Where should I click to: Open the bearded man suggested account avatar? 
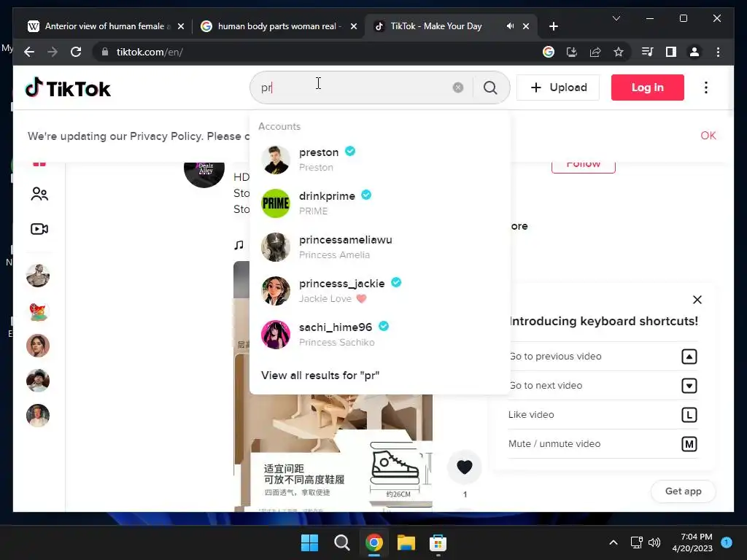[38, 276]
